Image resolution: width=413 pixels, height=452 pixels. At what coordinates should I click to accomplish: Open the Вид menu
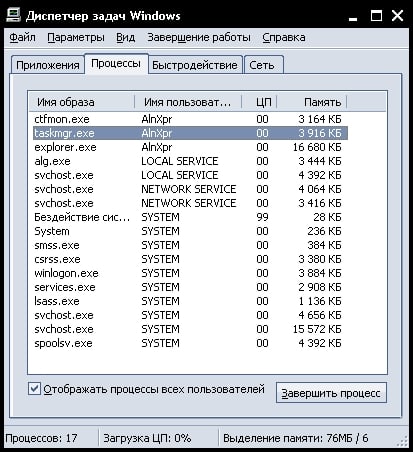tap(126, 37)
